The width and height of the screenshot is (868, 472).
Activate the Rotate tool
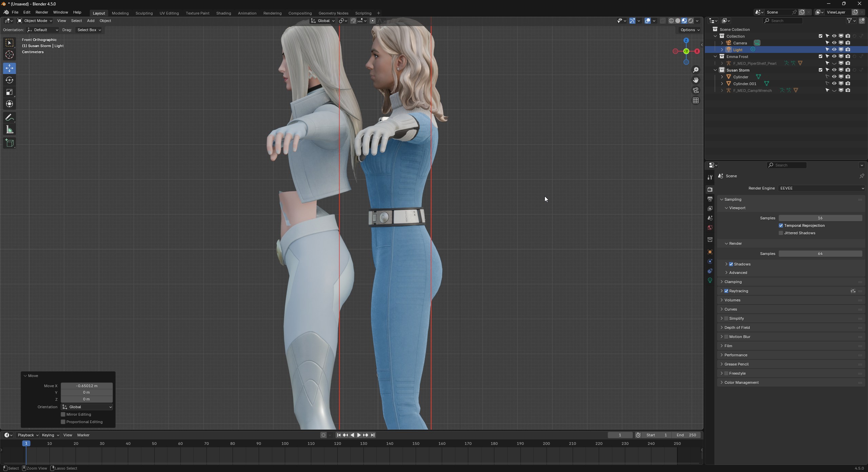click(x=9, y=80)
